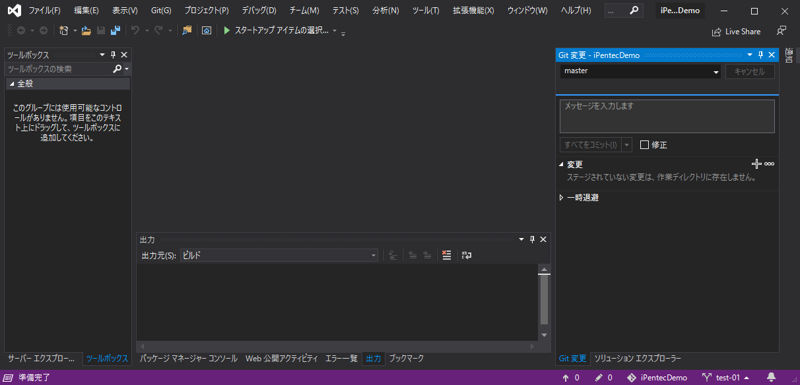Screen dimensions: 800x385
Task: Click the toolbox search input field
Action: tap(59, 69)
